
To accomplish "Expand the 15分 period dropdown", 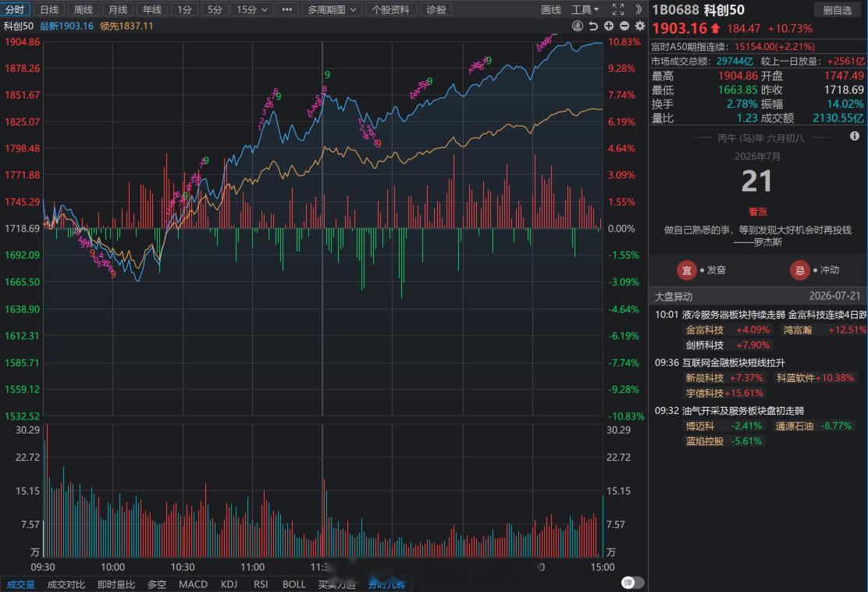I will coord(252,9).
